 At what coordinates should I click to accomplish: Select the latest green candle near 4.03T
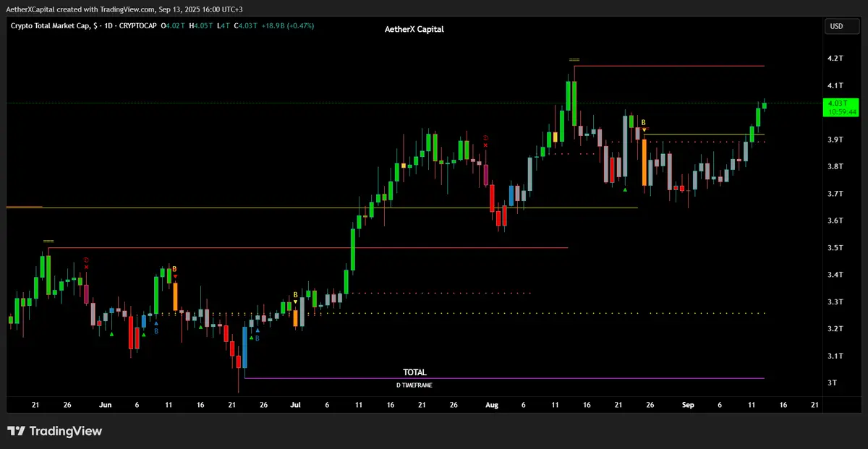[x=765, y=106]
